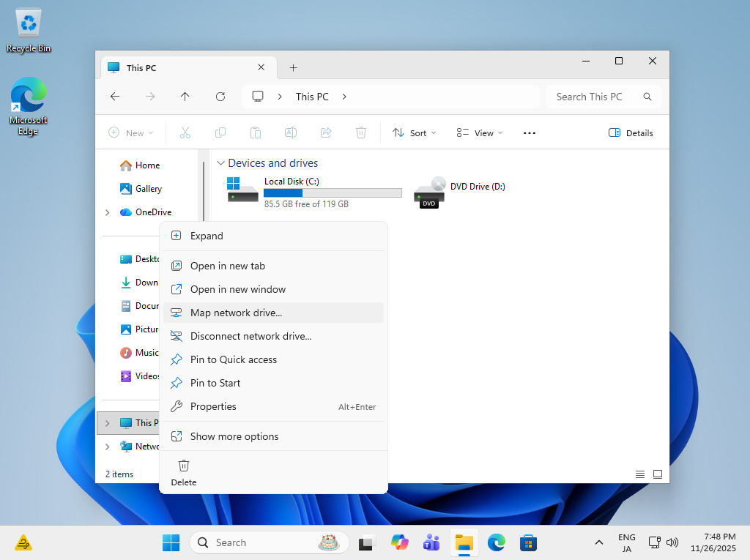Open the View dropdown menu

click(480, 133)
